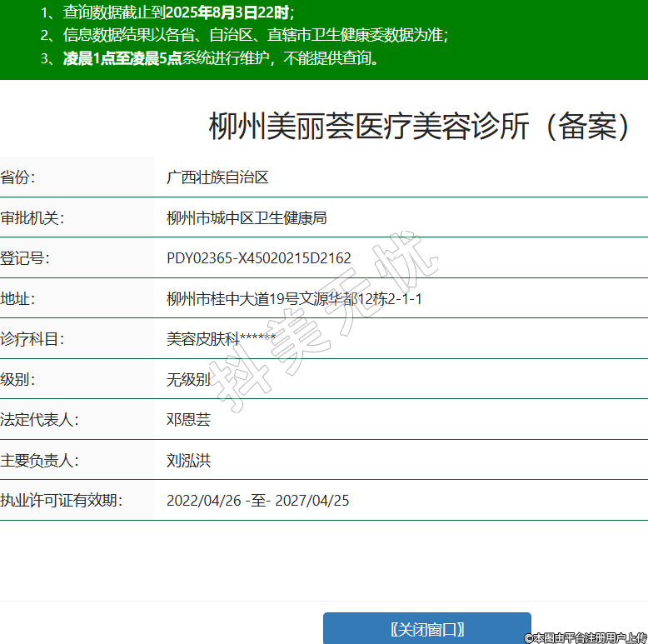Click the 本图由平台注册用户上传 copyright text
The height and width of the screenshot is (644, 648).
pos(586,637)
